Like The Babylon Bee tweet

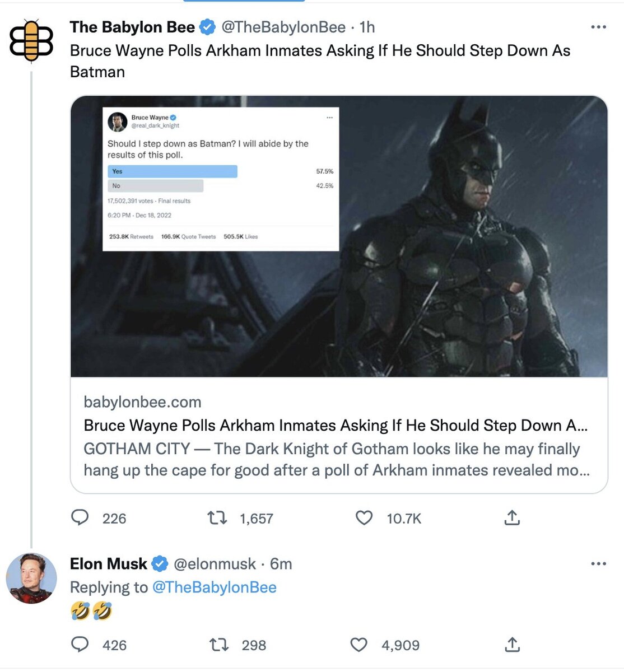(x=364, y=517)
